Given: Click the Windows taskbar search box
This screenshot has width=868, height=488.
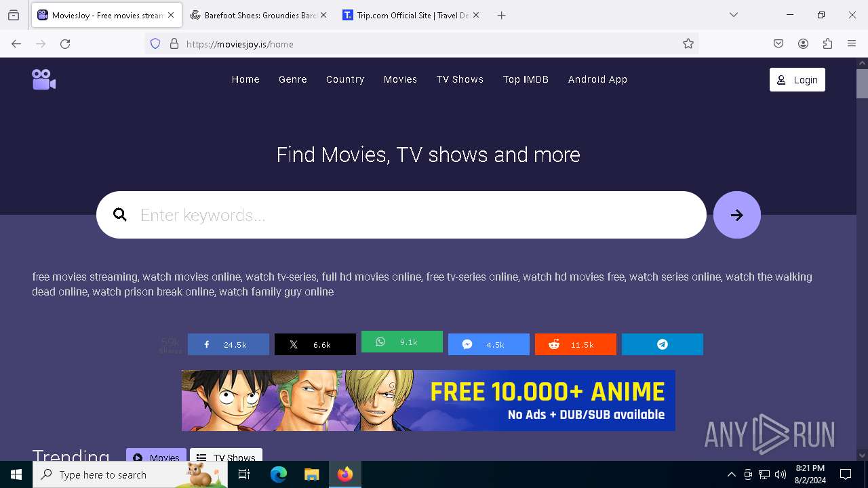Looking at the screenshot, I should tap(130, 474).
